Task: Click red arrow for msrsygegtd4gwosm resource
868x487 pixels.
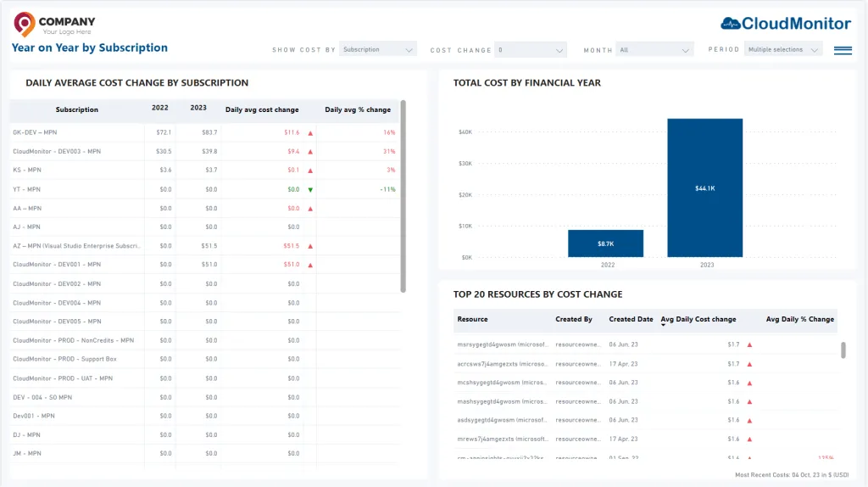Action: tap(749, 344)
